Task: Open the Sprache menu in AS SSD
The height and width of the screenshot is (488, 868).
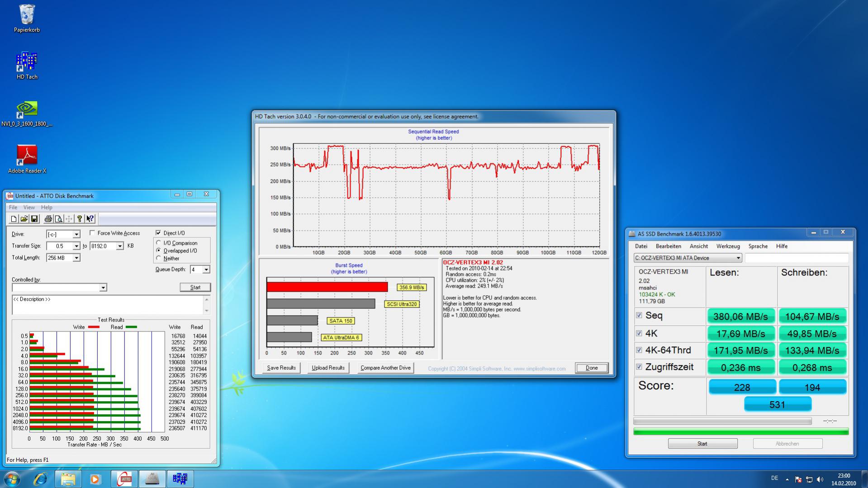Action: [758, 246]
